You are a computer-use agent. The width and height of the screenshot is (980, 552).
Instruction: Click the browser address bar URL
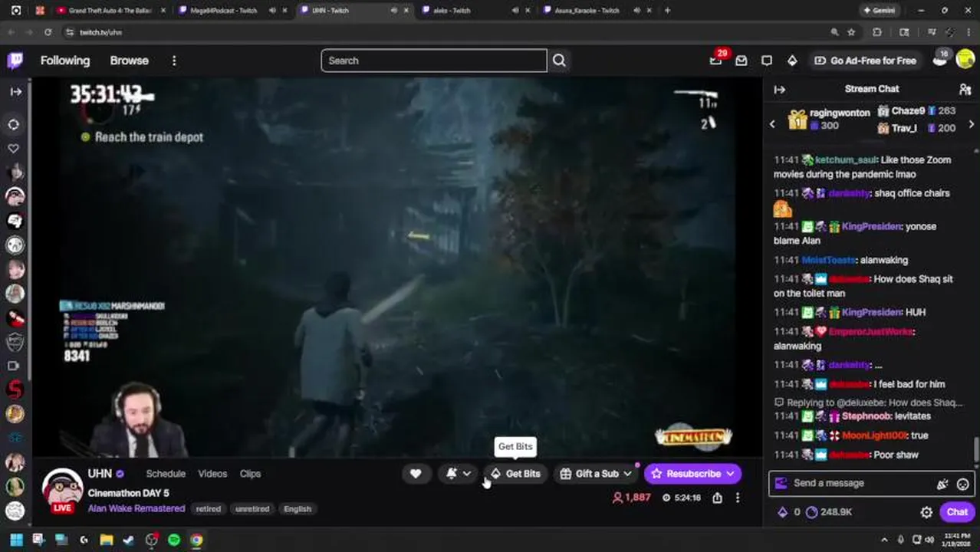tap(101, 32)
